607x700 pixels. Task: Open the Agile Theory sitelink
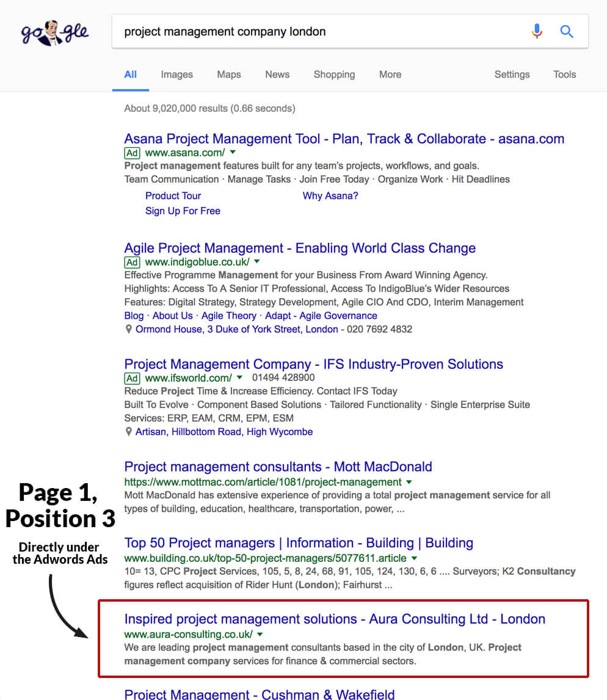point(229,316)
